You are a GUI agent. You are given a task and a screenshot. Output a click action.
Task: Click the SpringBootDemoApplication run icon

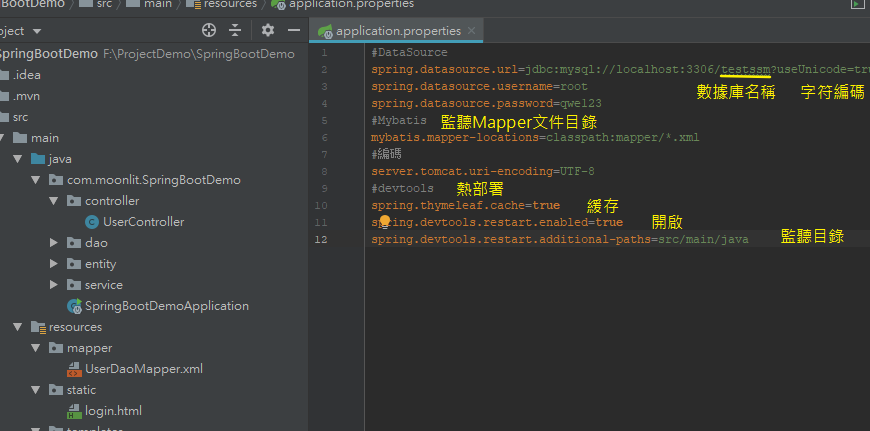[74, 306]
